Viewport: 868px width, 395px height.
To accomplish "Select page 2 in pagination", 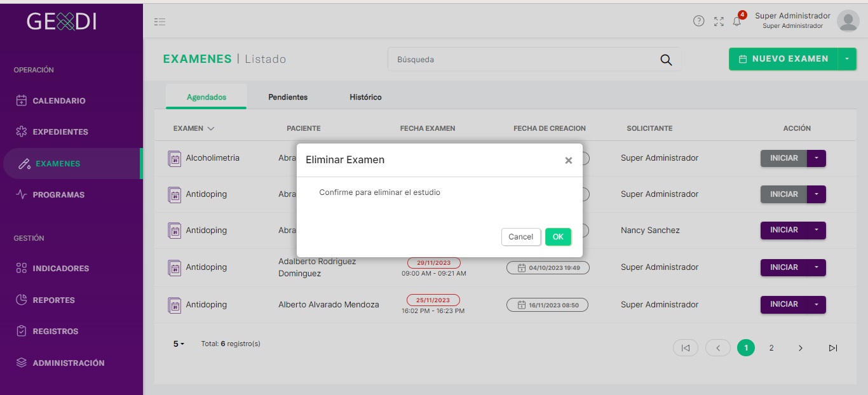I will pyautogui.click(x=771, y=348).
